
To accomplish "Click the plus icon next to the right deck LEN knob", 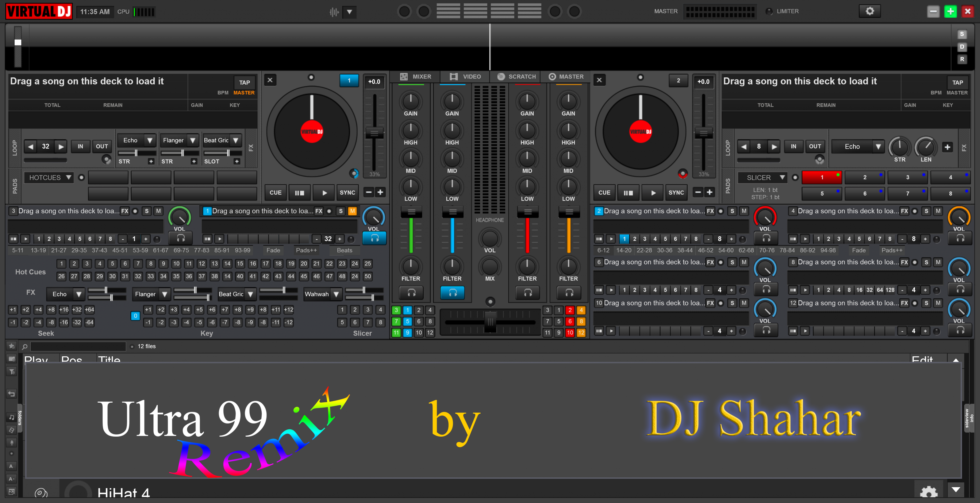I will [947, 147].
